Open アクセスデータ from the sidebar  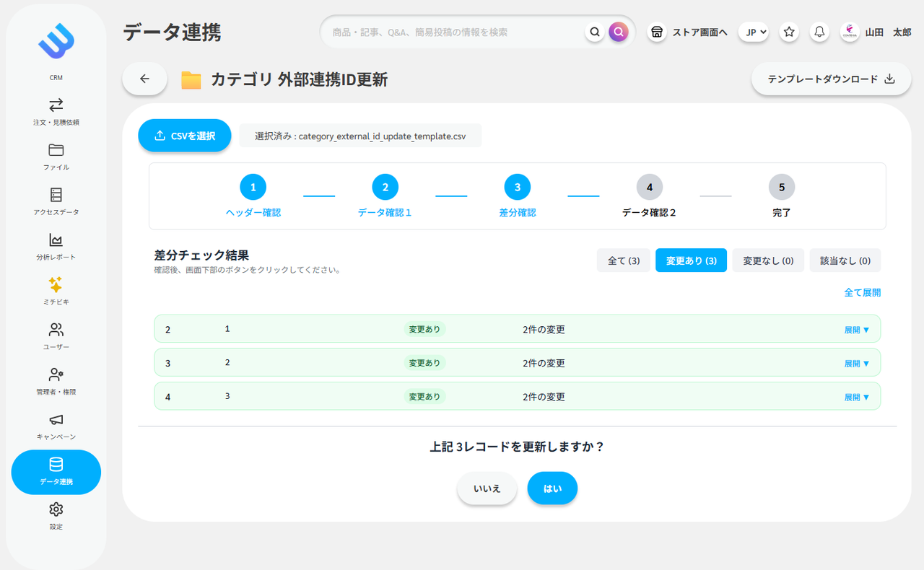coord(56,195)
